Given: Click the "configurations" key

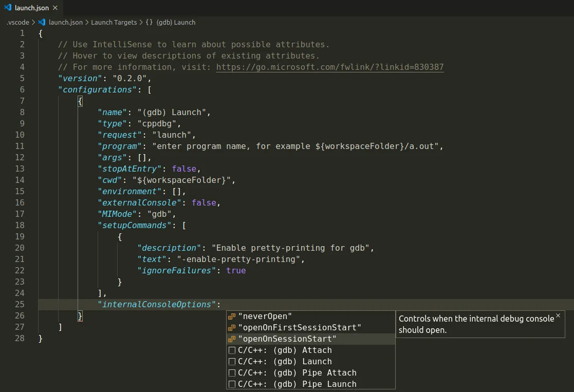Looking at the screenshot, I should [x=97, y=90].
